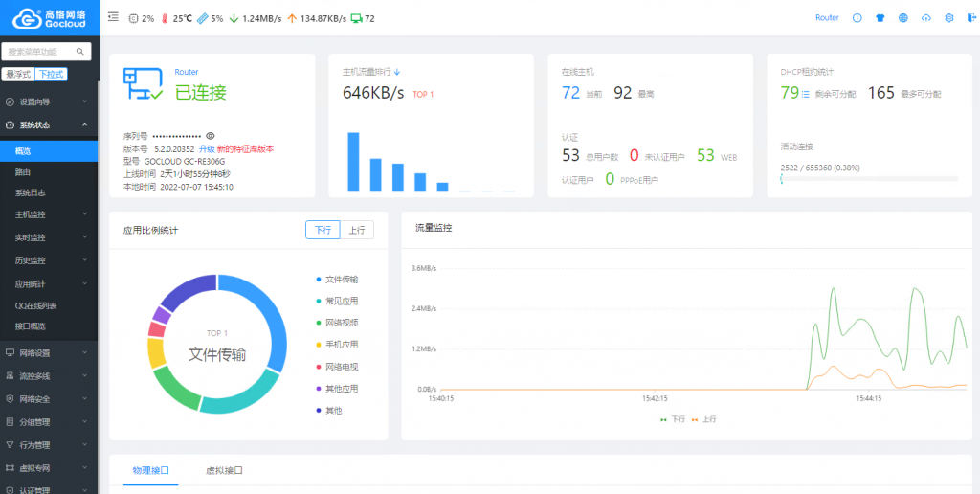The image size is (980, 494).
Task: Collapse the sidebar using the menu fold icon
Action: [114, 17]
